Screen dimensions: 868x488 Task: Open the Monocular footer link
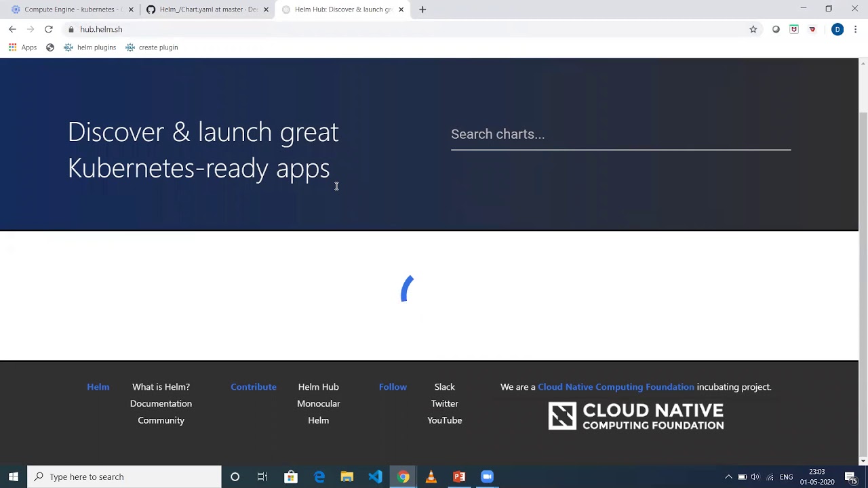coord(318,403)
